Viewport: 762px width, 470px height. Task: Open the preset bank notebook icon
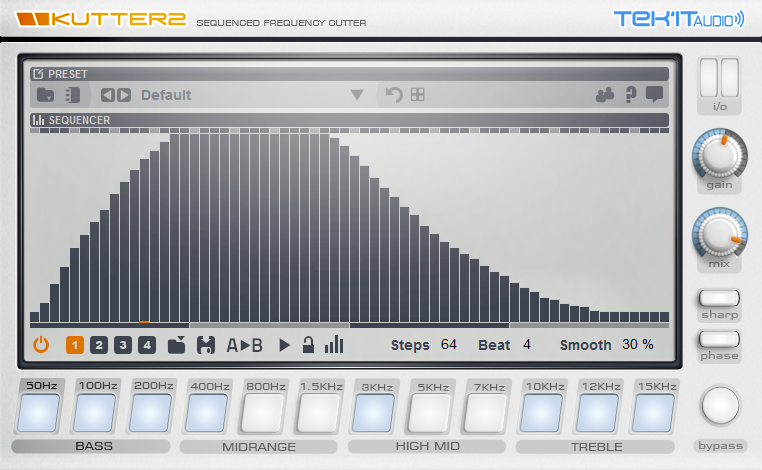click(x=72, y=95)
